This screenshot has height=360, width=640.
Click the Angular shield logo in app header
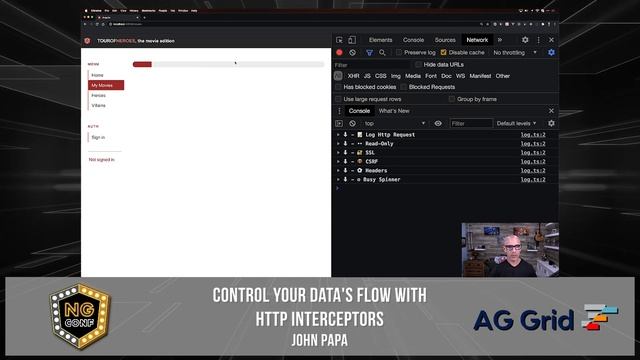(x=87, y=40)
